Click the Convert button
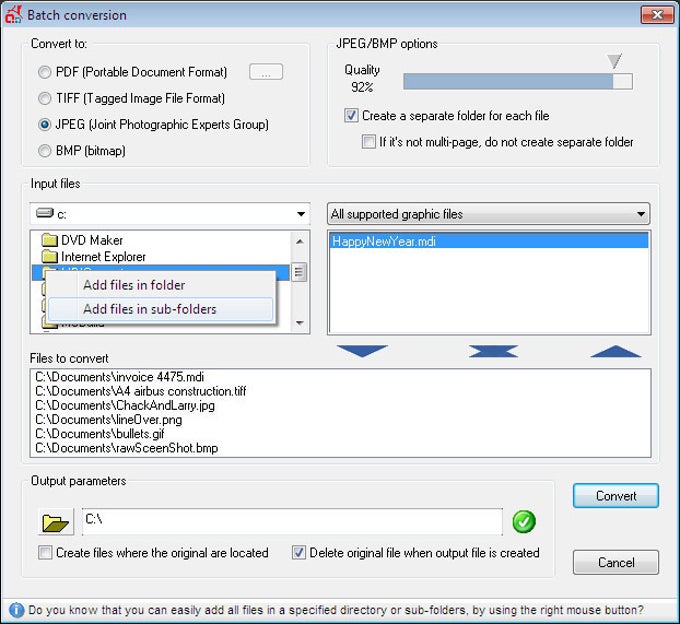 tap(616, 496)
